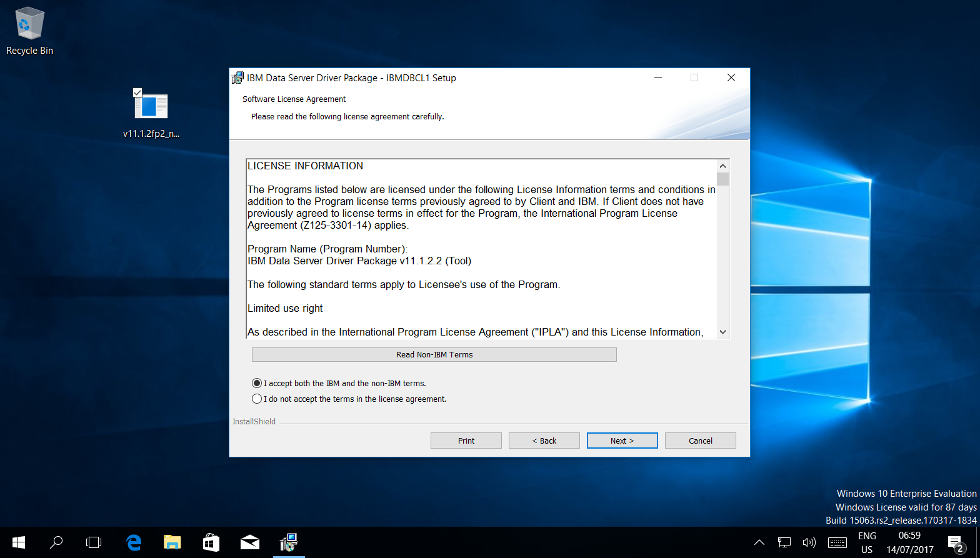Click Read Non-IBM Terms button
This screenshot has width=980, height=558.
point(434,354)
